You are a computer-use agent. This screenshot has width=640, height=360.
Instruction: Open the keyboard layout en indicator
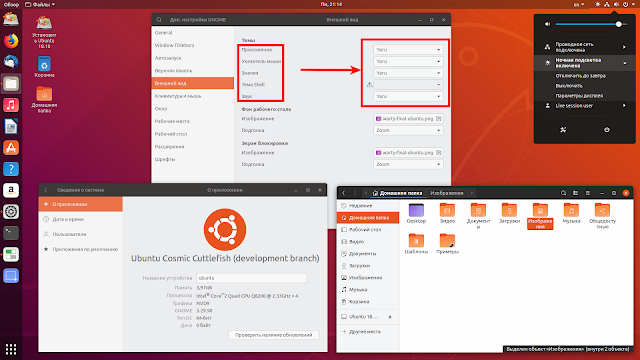tap(580, 4)
